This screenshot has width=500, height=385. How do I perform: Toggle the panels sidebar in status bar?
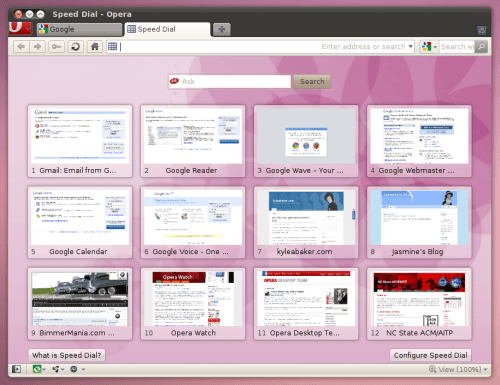coord(16,369)
